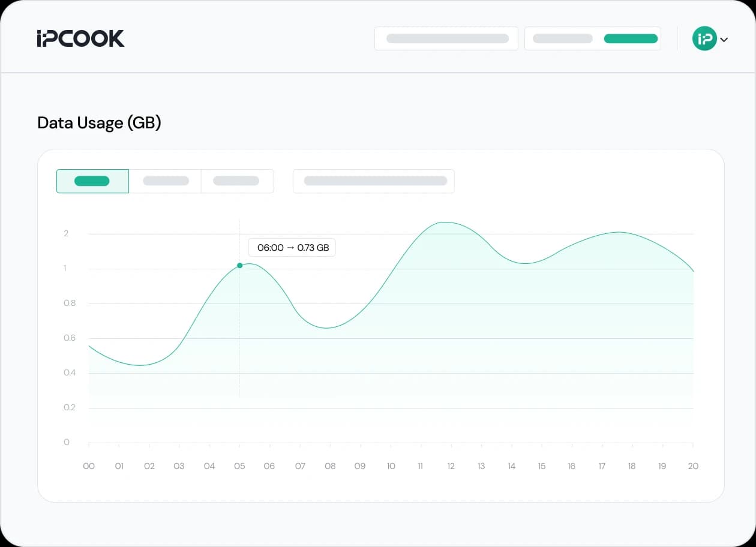This screenshot has height=547, width=756.
Task: Select the third time range tab
Action: tap(237, 181)
